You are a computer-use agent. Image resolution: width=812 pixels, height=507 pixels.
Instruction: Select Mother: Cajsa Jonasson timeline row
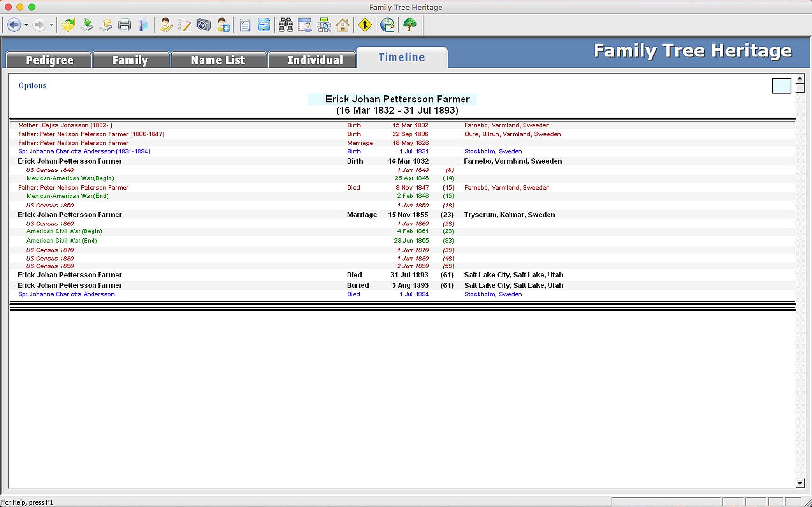[65, 125]
